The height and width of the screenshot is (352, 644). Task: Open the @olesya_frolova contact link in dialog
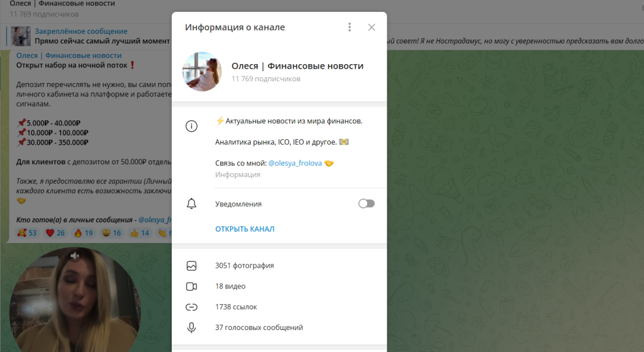coord(295,163)
